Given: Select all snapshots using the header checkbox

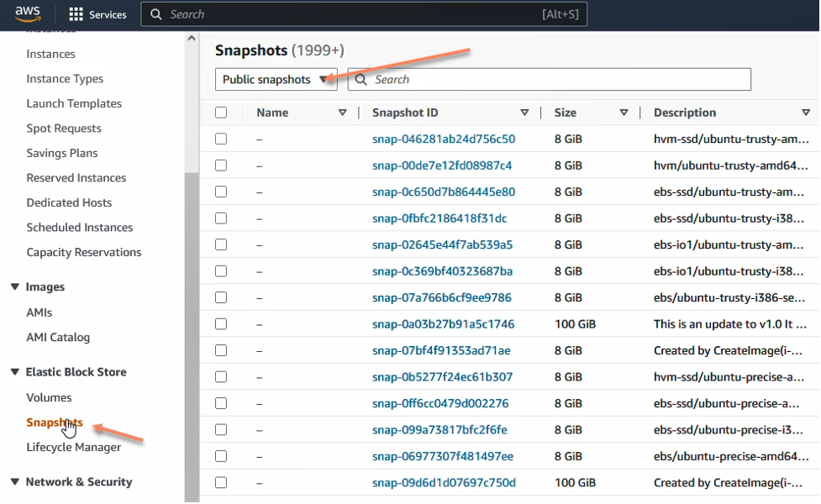Looking at the screenshot, I should click(x=220, y=112).
